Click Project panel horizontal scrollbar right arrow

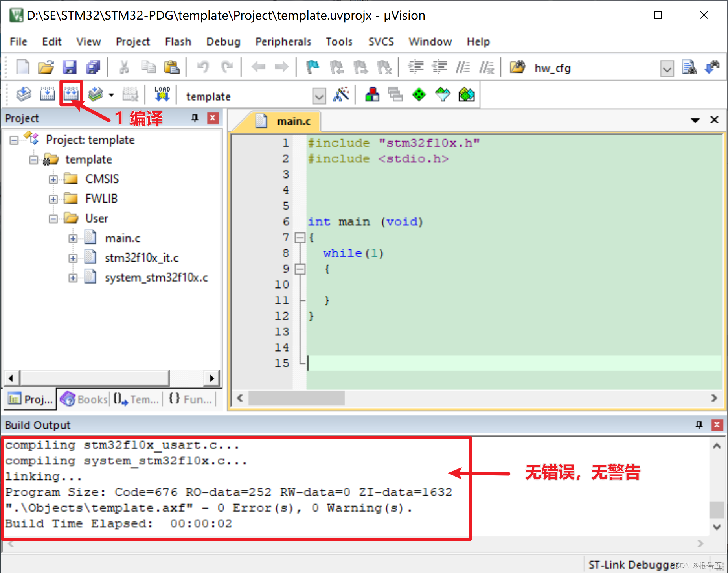pos(212,378)
